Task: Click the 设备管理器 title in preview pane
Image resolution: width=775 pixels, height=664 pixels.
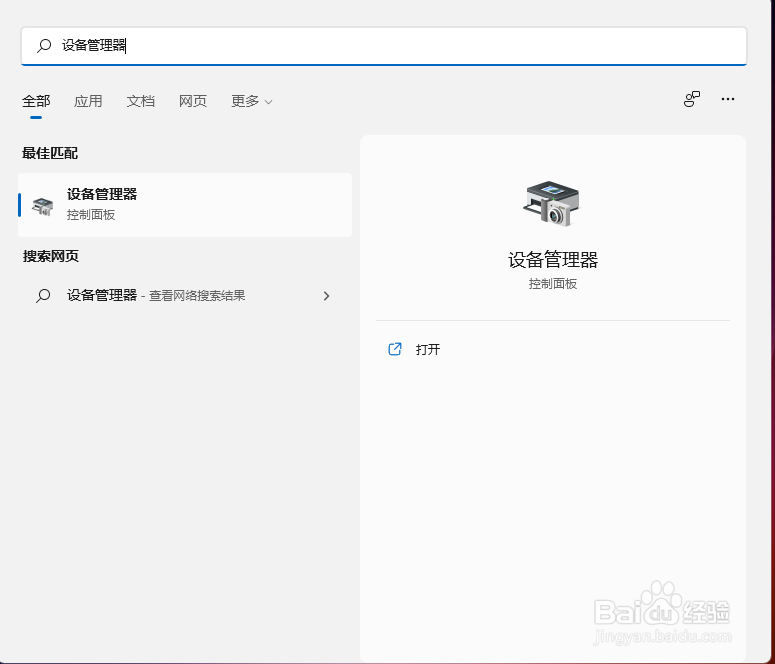Action: click(553, 260)
